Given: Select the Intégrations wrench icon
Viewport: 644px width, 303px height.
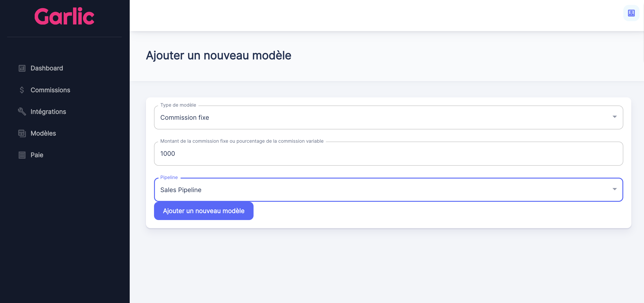Looking at the screenshot, I should (x=22, y=112).
